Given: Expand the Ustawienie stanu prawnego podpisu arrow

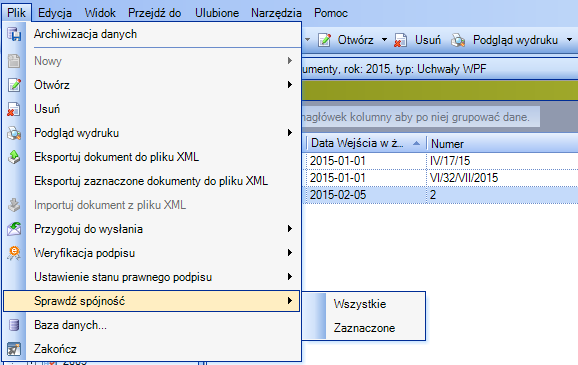Looking at the screenshot, I should coord(290,277).
